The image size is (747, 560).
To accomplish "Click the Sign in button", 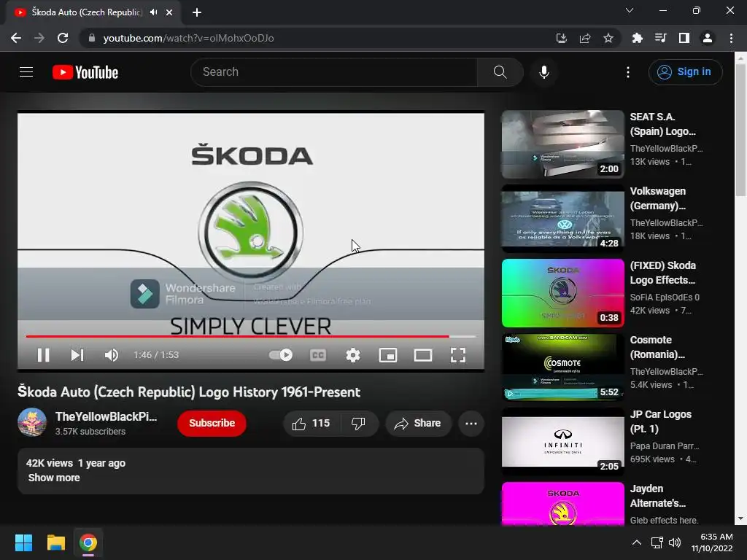I will click(684, 72).
